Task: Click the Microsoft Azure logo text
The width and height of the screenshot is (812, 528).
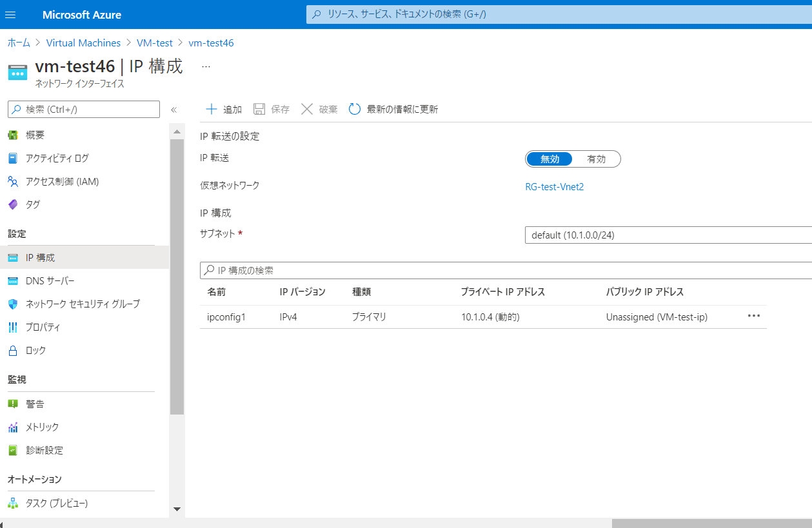Action: pyautogui.click(x=82, y=15)
